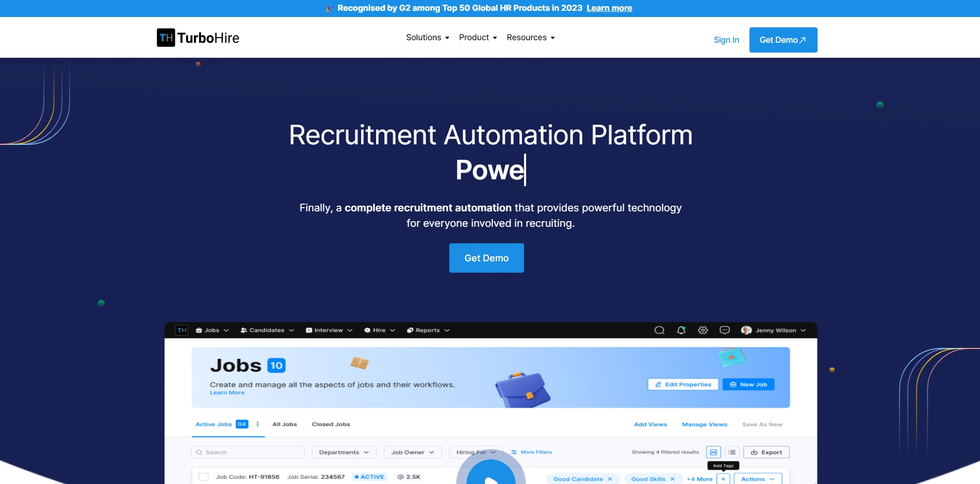This screenshot has width=980, height=484.
Task: Open the settings gear icon
Action: (x=703, y=330)
